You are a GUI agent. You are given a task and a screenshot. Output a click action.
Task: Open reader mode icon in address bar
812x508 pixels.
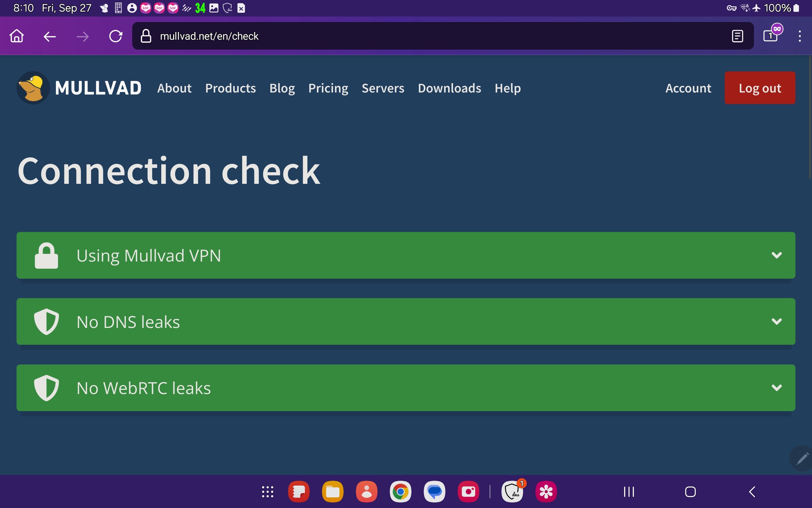click(x=737, y=36)
